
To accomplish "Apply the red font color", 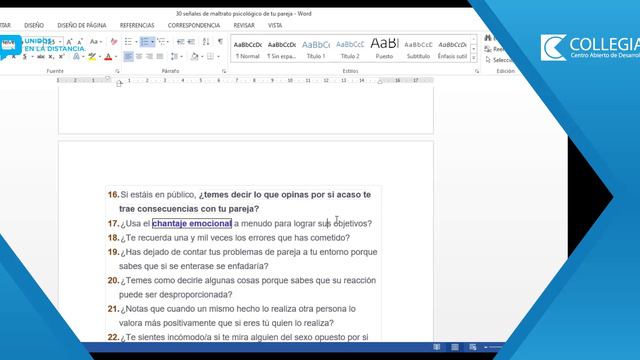I will coord(108,56).
